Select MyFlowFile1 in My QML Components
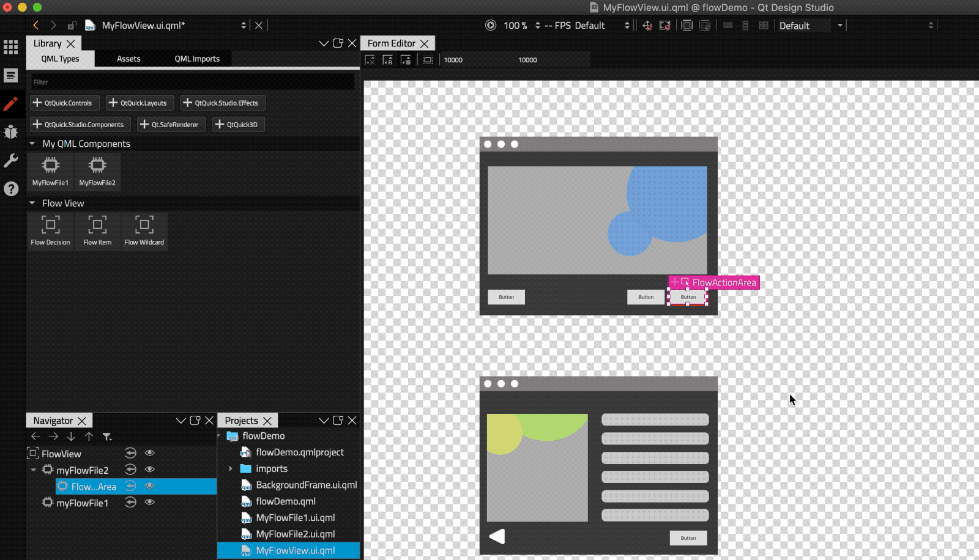This screenshot has width=979, height=560. pyautogui.click(x=50, y=171)
